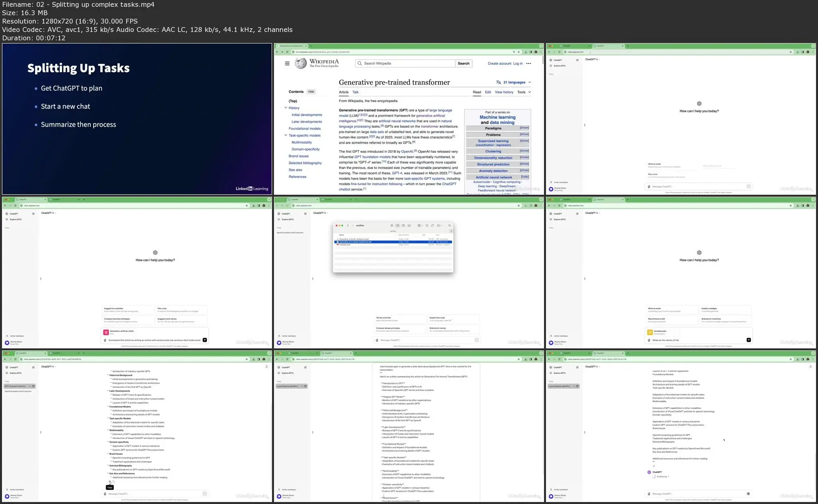Open the View history tab
Image resolution: width=818 pixels, height=504 pixels.
tap(504, 92)
